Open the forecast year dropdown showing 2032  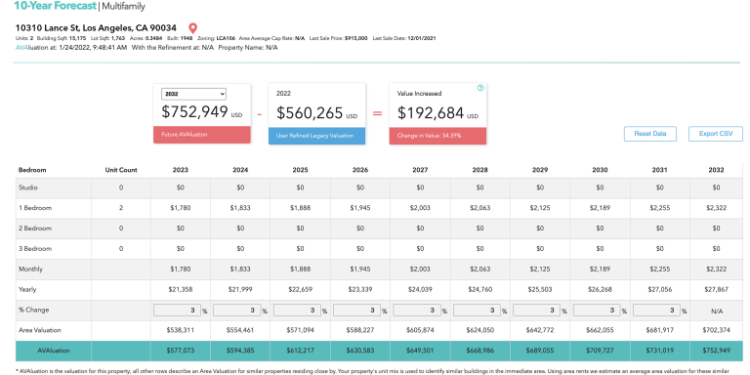coord(194,94)
